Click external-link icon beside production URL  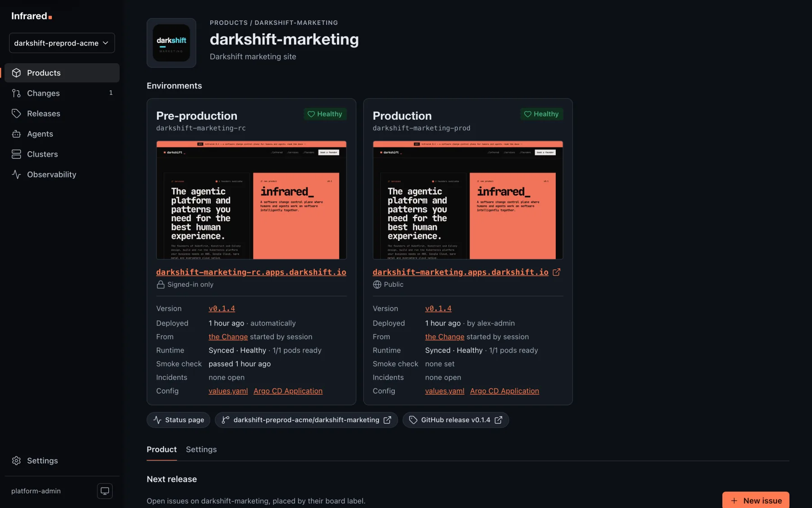click(x=556, y=272)
